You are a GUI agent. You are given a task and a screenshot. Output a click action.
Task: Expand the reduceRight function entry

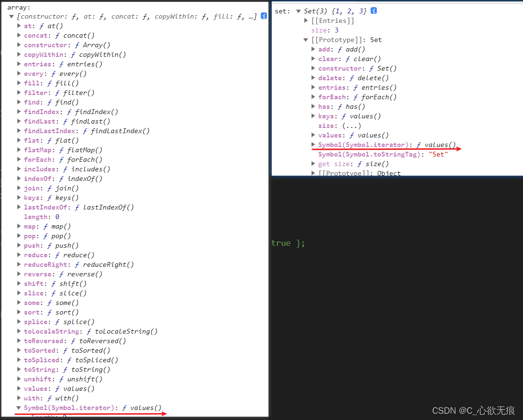click(19, 264)
